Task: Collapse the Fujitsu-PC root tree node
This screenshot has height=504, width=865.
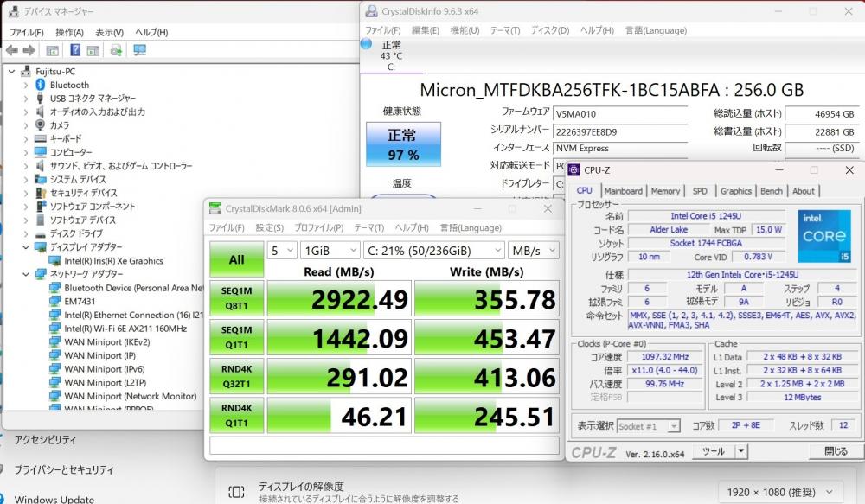Action: click(x=11, y=71)
